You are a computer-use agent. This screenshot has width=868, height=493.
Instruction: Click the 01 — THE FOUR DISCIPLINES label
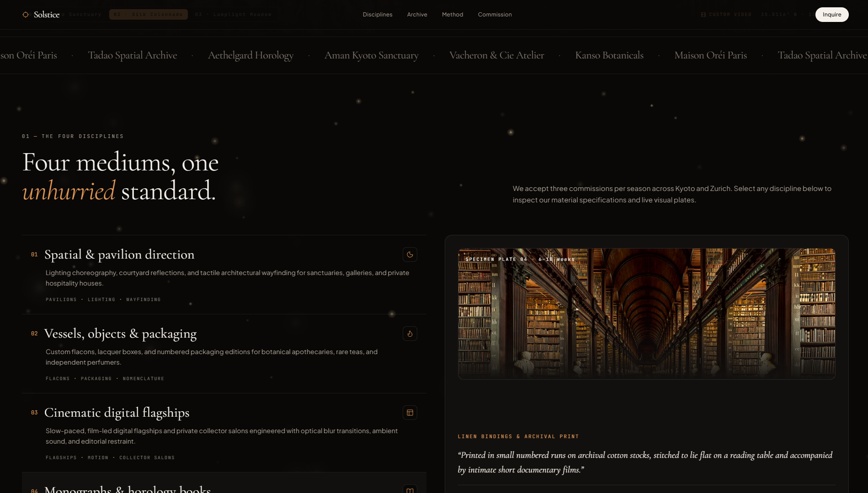(73, 137)
